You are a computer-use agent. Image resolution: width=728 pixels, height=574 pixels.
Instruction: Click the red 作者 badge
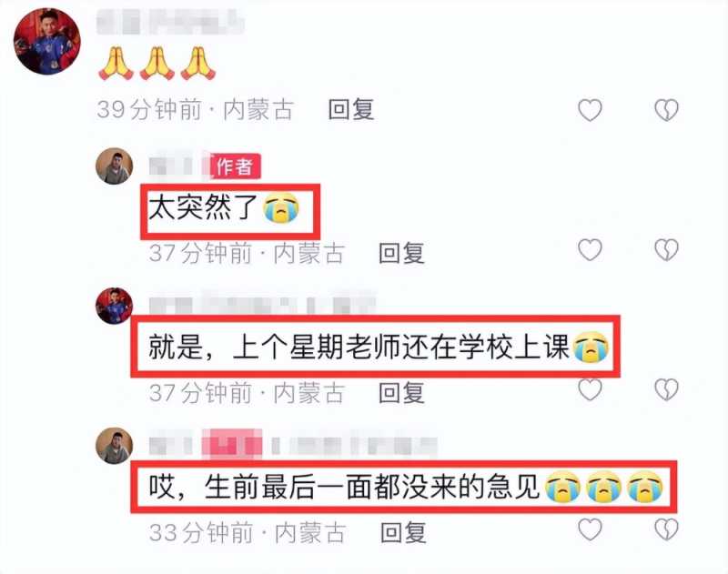pos(235,166)
